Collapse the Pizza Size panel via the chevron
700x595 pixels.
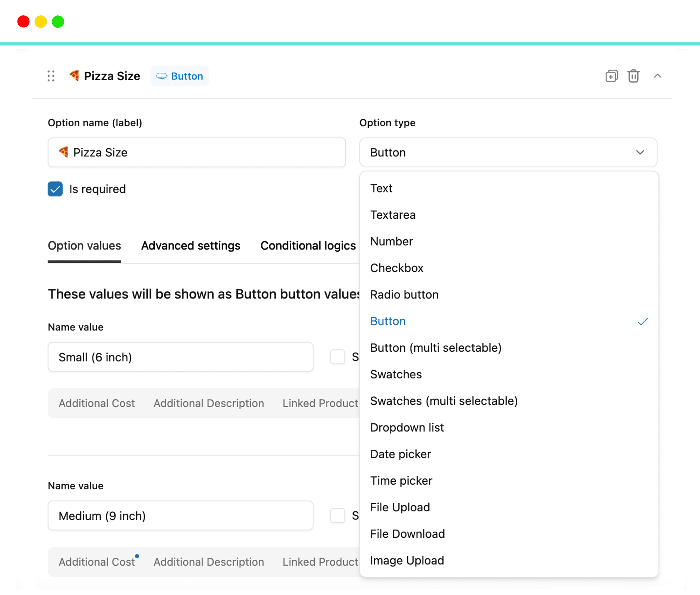(x=657, y=76)
